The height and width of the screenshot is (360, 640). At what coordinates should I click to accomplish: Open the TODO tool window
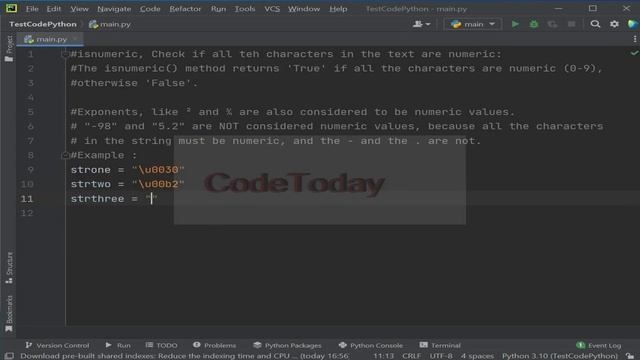point(162,345)
